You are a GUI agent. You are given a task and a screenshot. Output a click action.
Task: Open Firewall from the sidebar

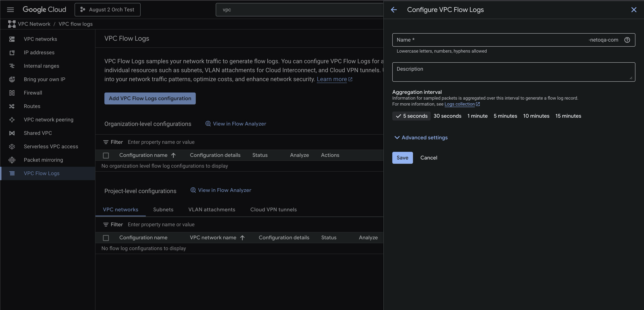click(33, 93)
